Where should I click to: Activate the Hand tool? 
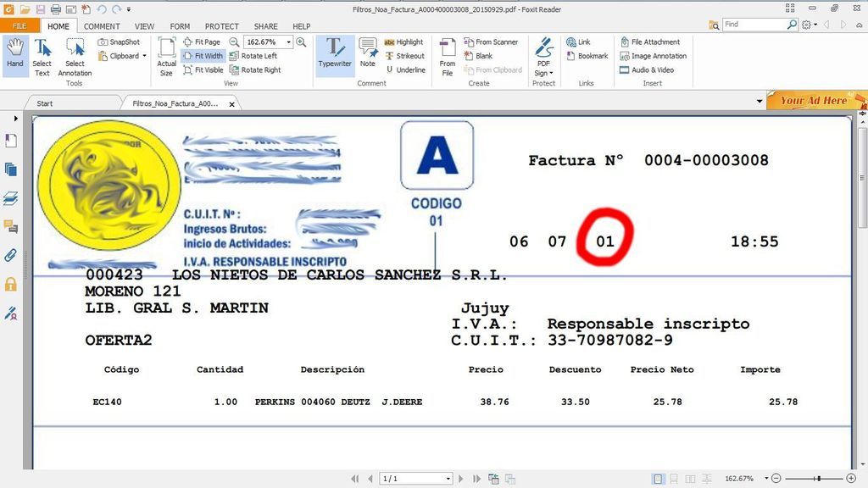(15, 54)
